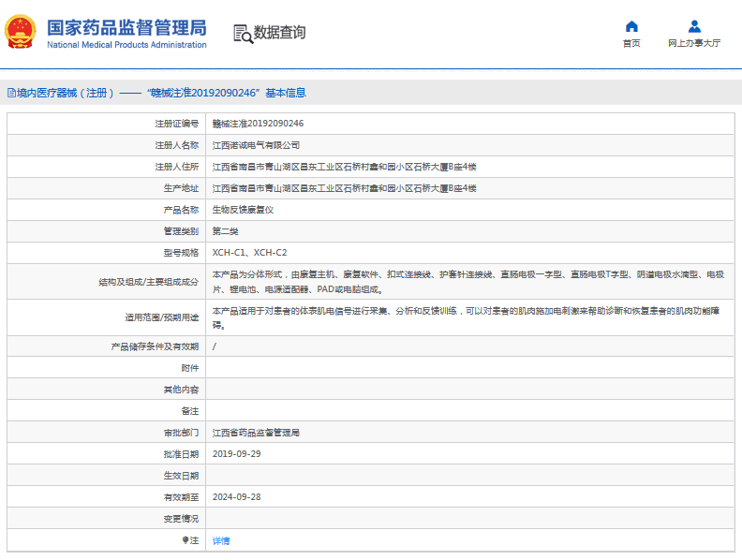This screenshot has width=742, height=560.
Task: Click the national emblem logo
Action: (21, 32)
